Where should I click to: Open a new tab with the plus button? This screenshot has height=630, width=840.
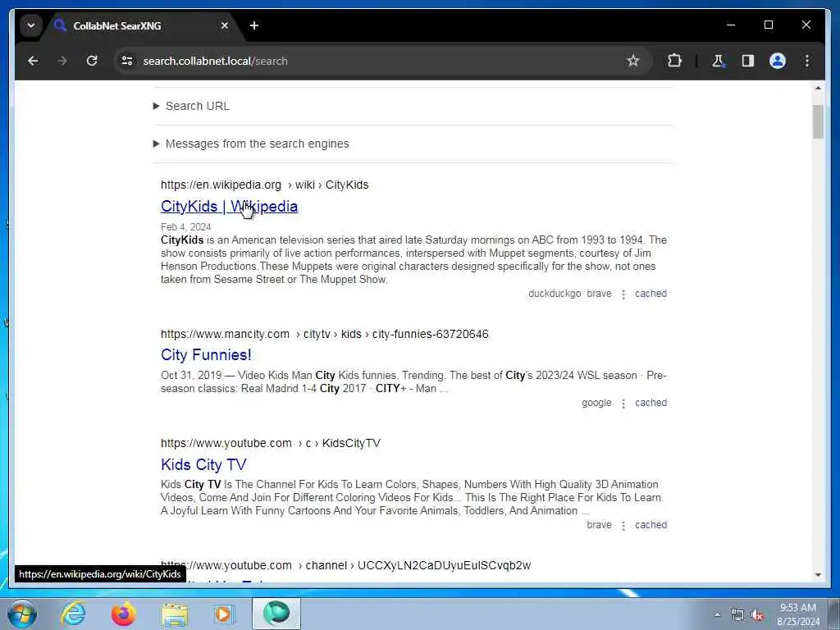click(x=254, y=25)
